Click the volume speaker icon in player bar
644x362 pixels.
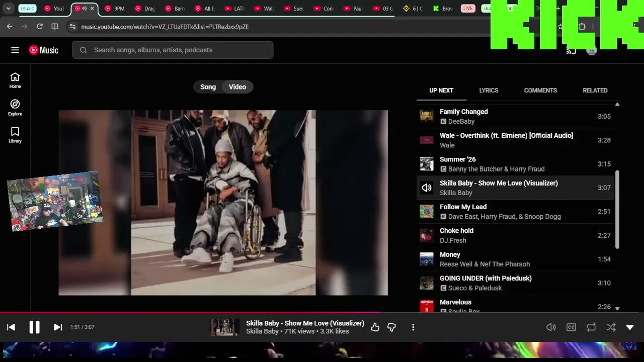(551, 327)
